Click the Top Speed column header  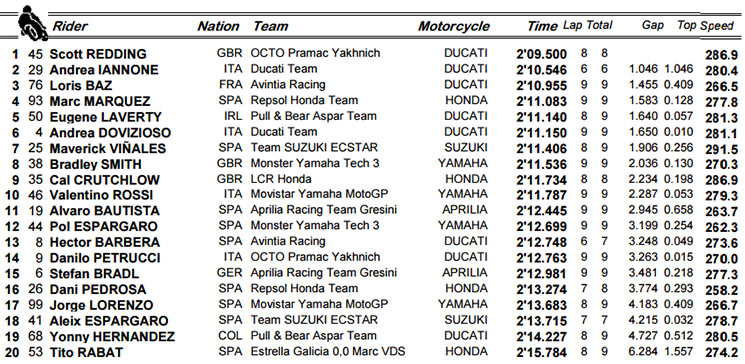[706, 26]
